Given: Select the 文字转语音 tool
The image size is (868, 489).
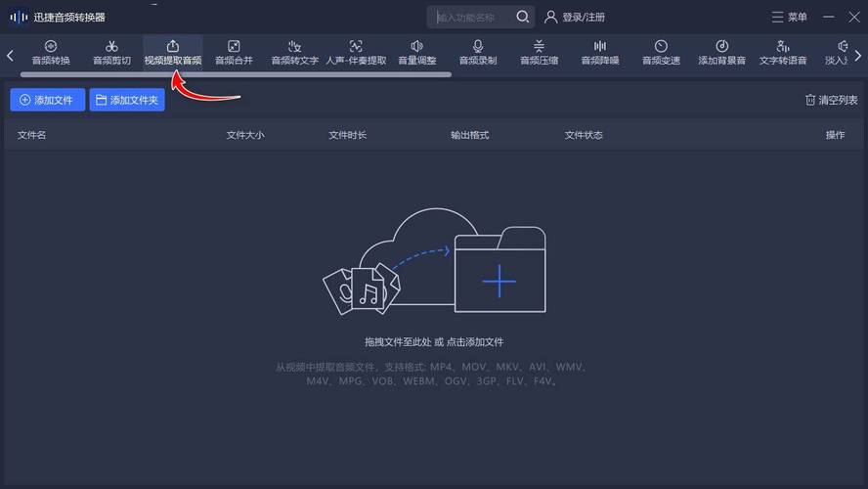Looking at the screenshot, I should tap(783, 53).
